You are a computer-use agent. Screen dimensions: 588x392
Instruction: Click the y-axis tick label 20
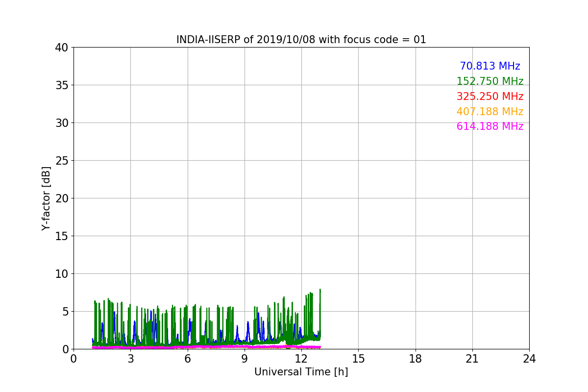click(61, 198)
